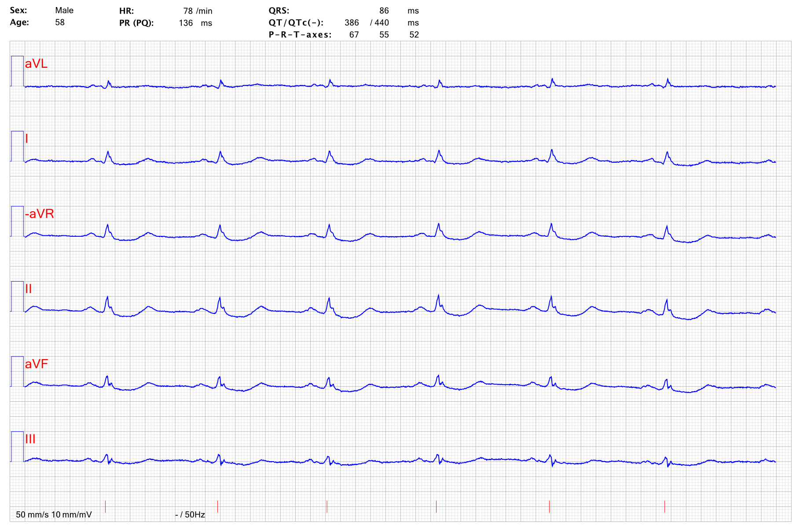The width and height of the screenshot is (792, 532).
Task: Click the aVF lead label
Action: click(x=37, y=364)
